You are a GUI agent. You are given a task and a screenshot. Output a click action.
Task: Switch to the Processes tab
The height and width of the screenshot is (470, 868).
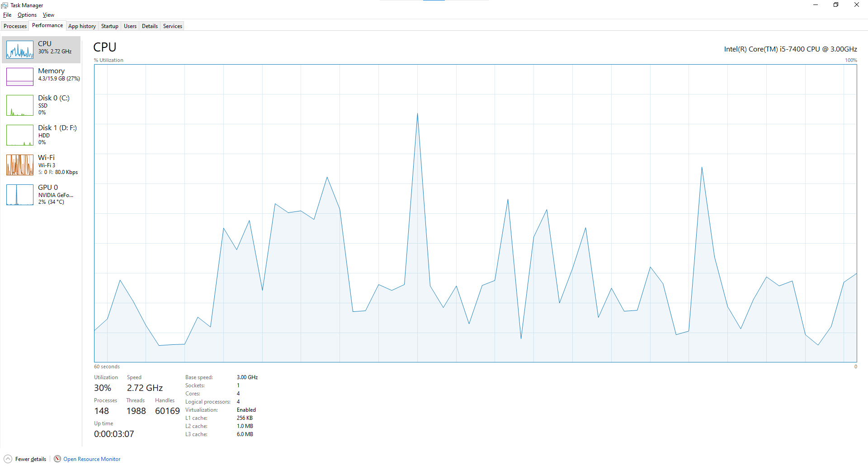[15, 26]
